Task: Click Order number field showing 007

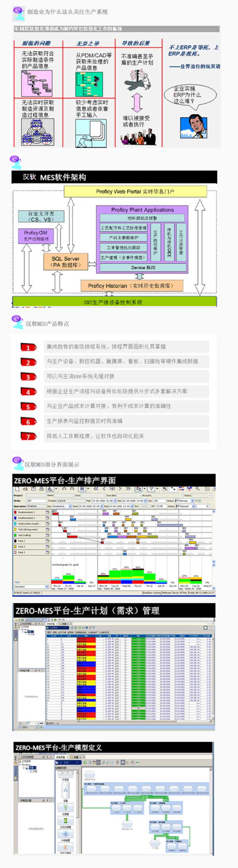Action: click(36, 501)
